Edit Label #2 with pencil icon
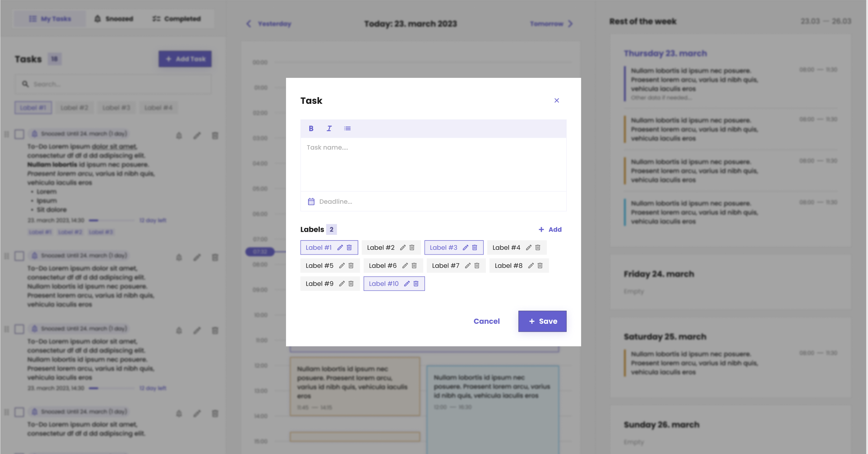Viewport: 868px width, 454px height. pyautogui.click(x=403, y=247)
